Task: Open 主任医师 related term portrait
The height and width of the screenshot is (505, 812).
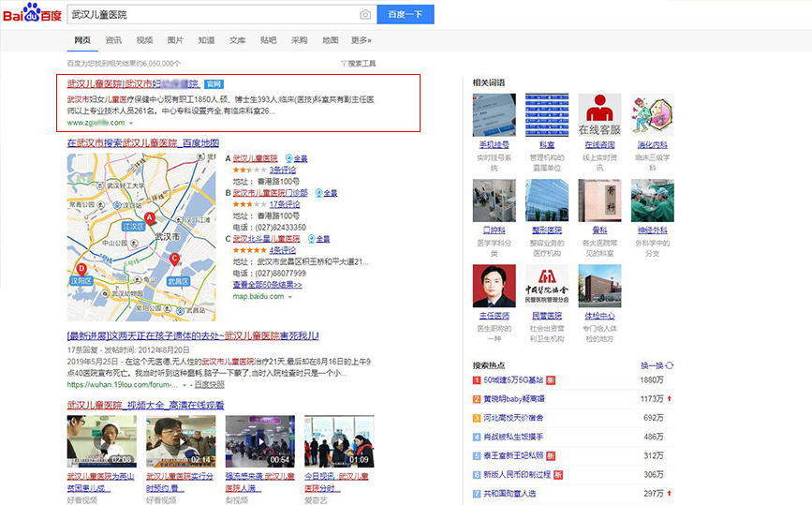Action: 494,286
